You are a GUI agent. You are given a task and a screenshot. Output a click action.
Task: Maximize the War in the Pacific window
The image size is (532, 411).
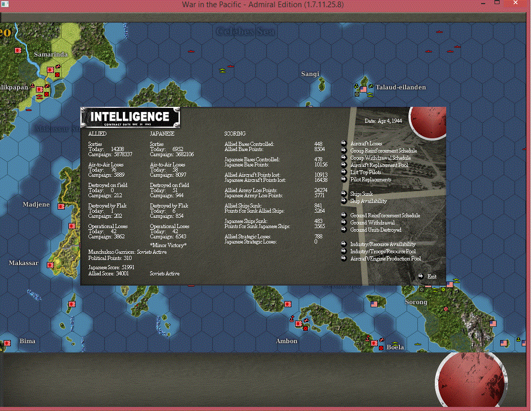pos(497,3)
